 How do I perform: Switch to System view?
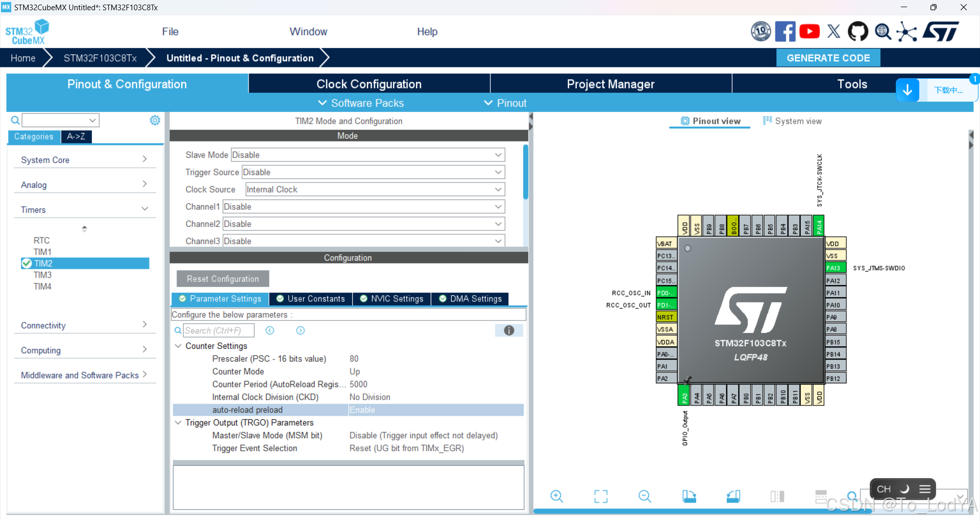coord(792,121)
